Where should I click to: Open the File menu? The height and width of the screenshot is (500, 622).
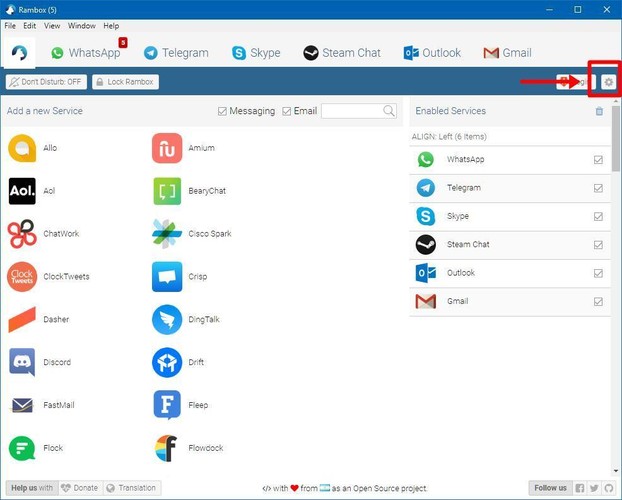coord(10,26)
